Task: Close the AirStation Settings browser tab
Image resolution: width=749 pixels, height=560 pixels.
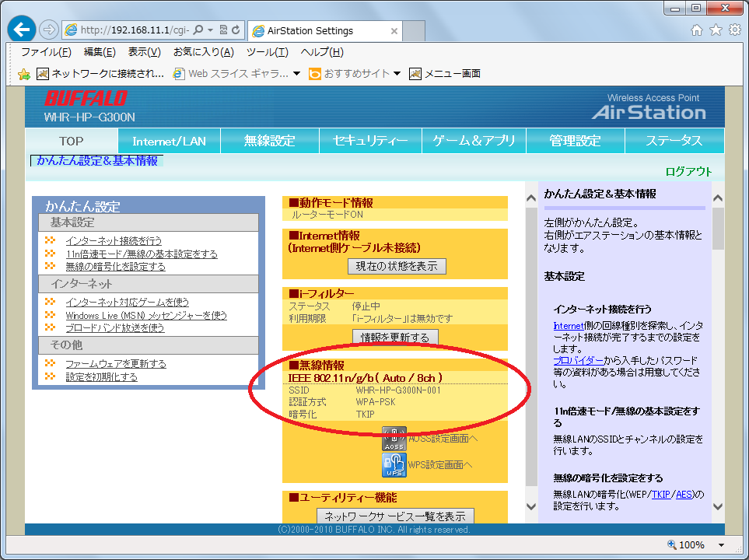Action: click(394, 31)
